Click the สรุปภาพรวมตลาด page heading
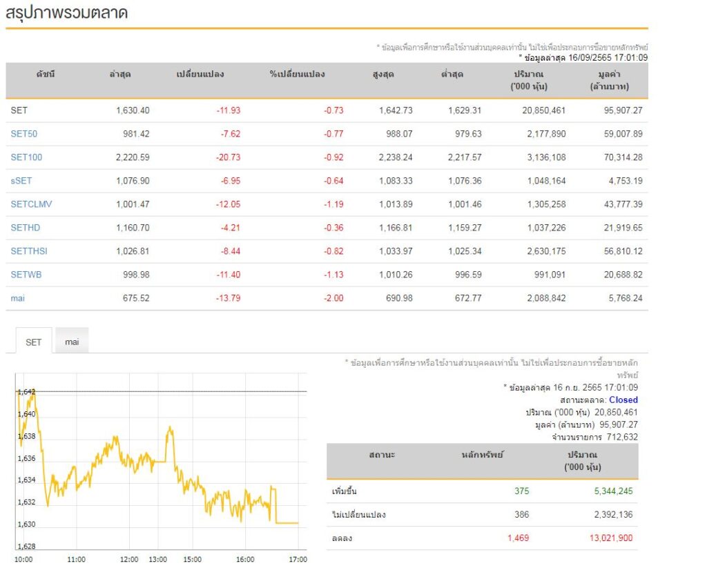The image size is (707, 588). (x=66, y=12)
